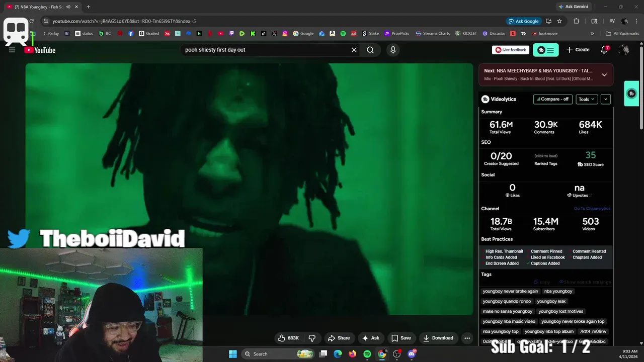Select the 'youngboy never broke again' tag
The image size is (644, 362).
(x=510, y=291)
